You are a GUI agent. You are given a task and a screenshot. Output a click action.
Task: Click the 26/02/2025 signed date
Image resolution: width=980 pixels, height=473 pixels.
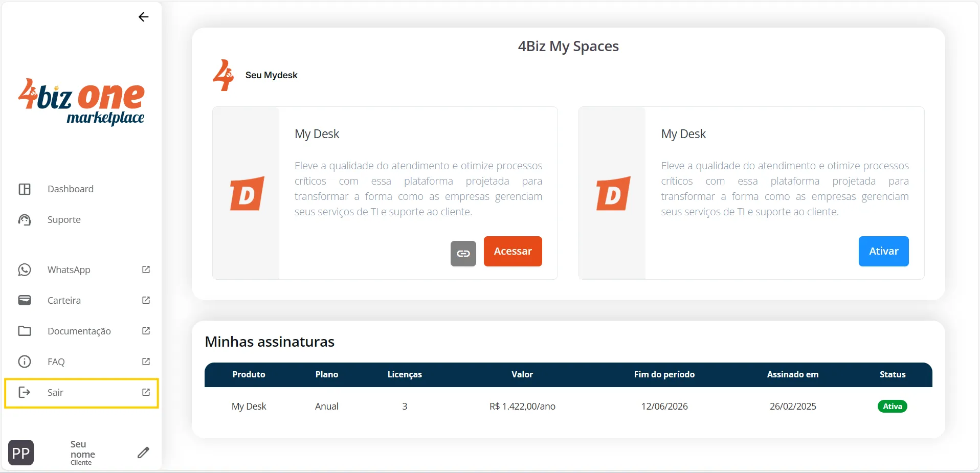click(793, 407)
